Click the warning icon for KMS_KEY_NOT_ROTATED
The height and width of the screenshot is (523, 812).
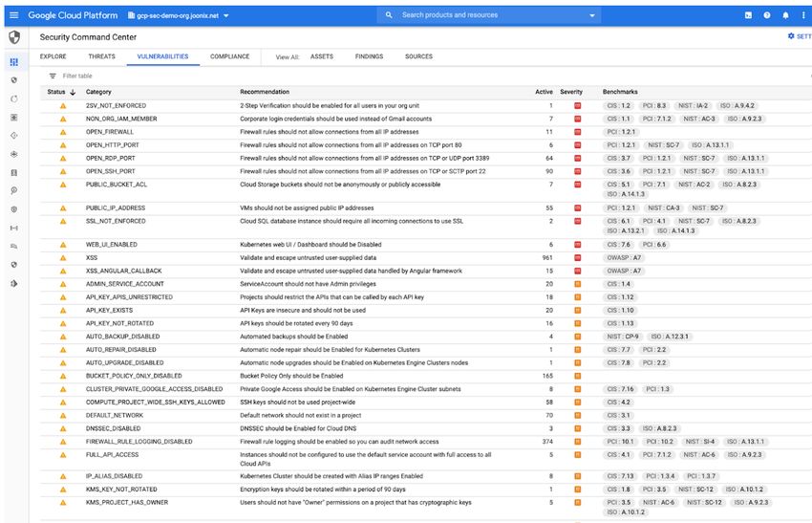(x=63, y=490)
